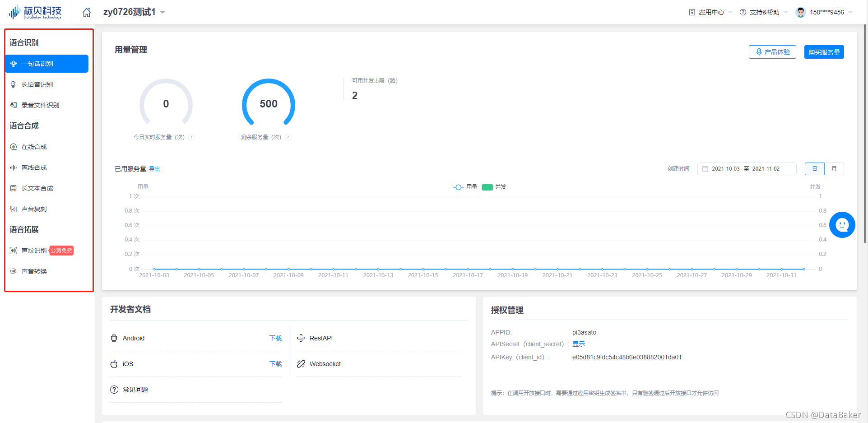Screen dimensions: 868x423
Task: Click the 导出 export link
Action: [154, 169]
